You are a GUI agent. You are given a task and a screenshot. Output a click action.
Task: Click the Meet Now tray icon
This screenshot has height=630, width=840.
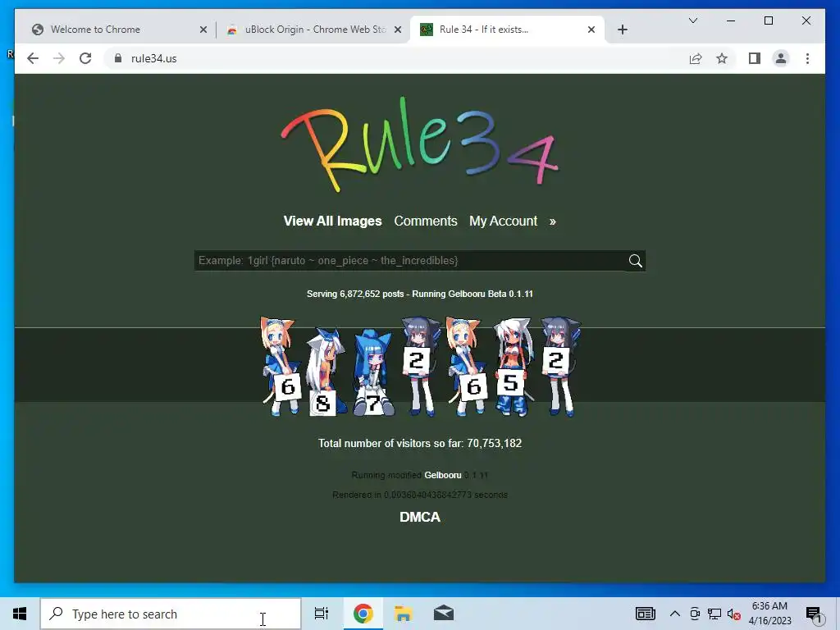[695, 614]
